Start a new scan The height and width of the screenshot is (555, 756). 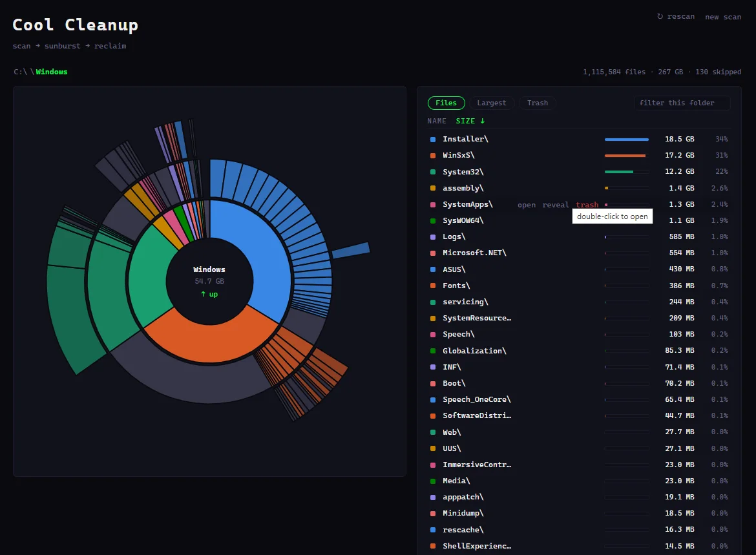click(x=723, y=17)
